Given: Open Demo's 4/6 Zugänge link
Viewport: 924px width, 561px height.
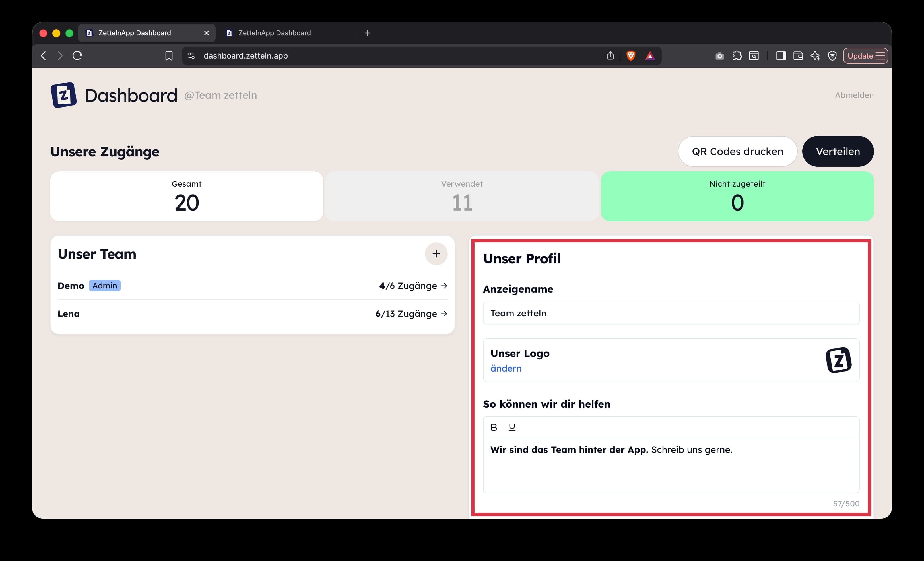Looking at the screenshot, I should pos(413,286).
